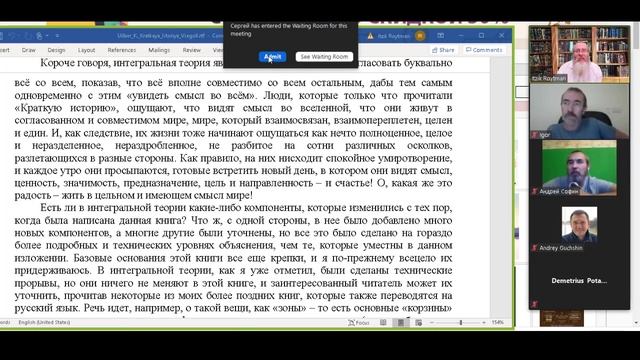Image resolution: width=640 pixels, height=360 pixels.
Task: Switch to Read Mode view icon
Action: point(383,322)
